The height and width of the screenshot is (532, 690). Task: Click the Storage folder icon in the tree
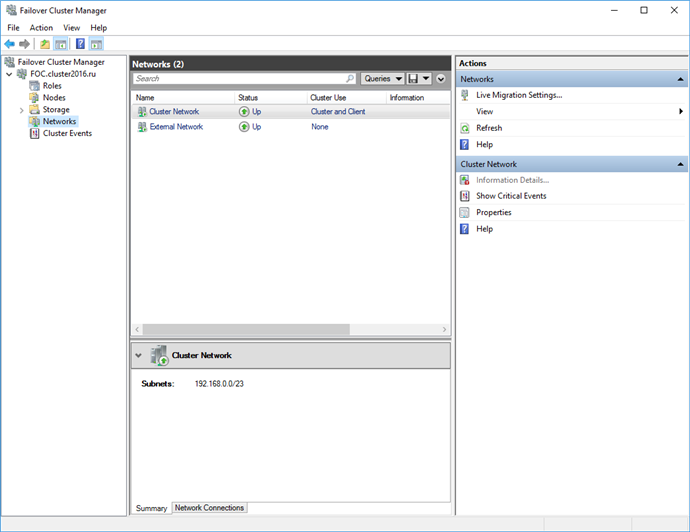pos(34,109)
